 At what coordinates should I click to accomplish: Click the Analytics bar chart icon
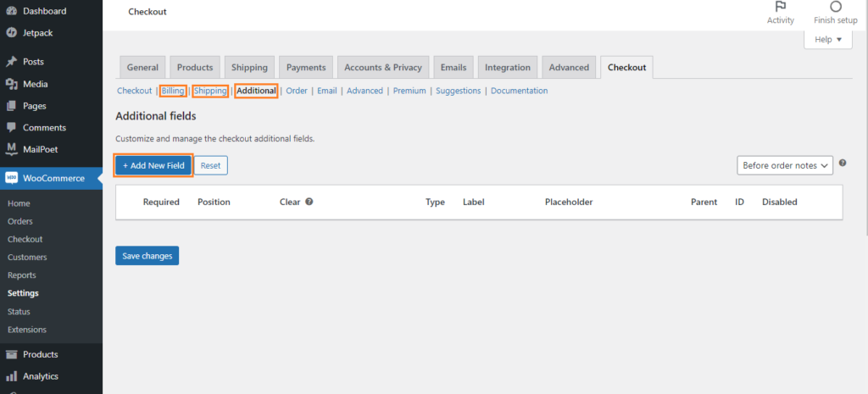(x=11, y=376)
